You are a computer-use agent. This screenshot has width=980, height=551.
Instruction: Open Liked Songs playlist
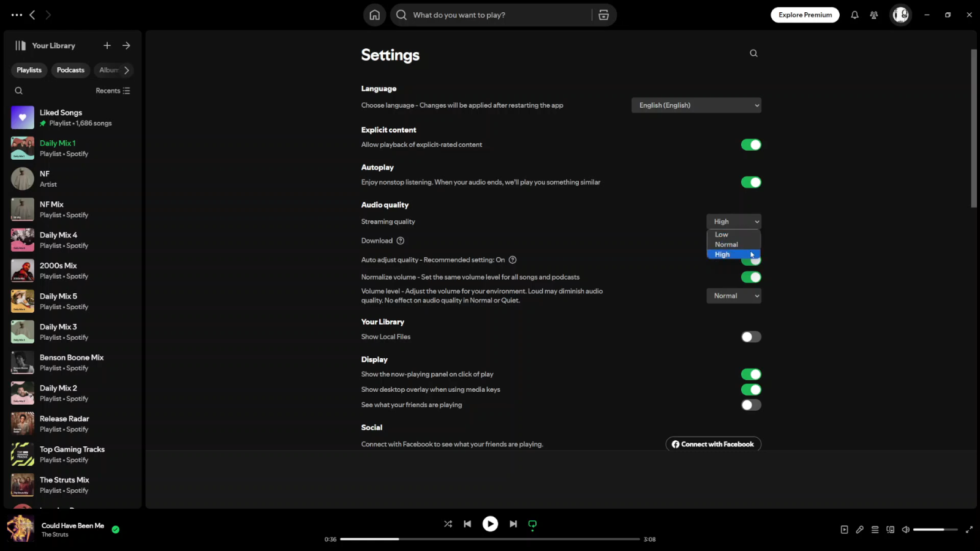tap(73, 118)
